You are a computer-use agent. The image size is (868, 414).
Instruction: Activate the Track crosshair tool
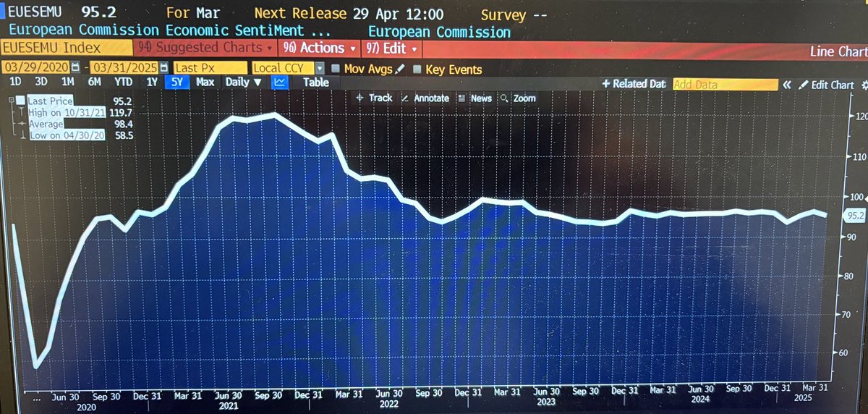point(374,98)
